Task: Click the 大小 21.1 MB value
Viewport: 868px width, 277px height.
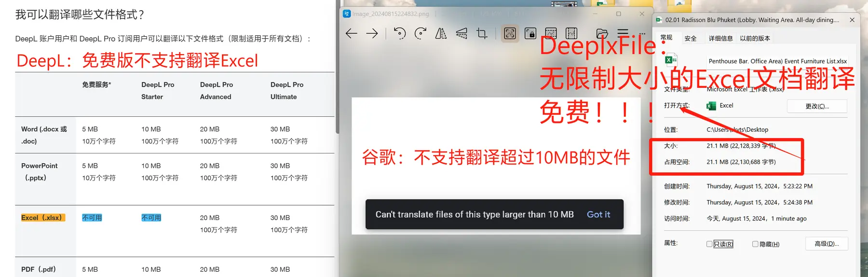Action: tap(741, 146)
